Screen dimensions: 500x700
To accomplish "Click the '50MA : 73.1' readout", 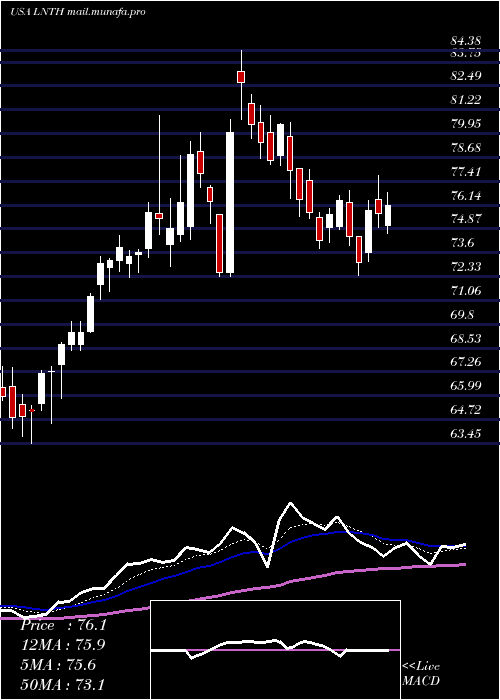I will click(x=63, y=684).
